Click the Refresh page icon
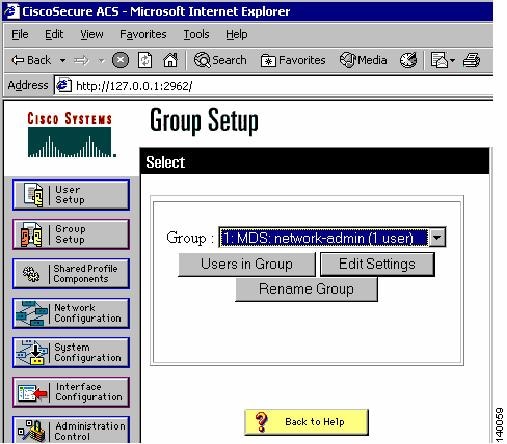Screen dimensions: 507x444 point(145,61)
